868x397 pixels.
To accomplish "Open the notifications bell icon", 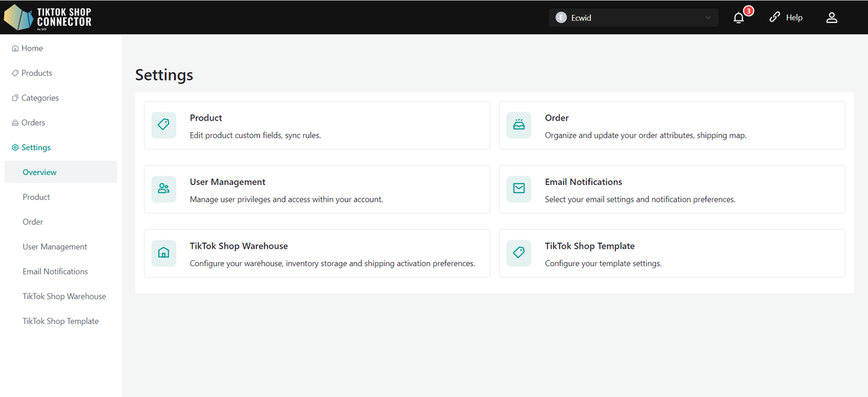I will [x=739, y=18].
